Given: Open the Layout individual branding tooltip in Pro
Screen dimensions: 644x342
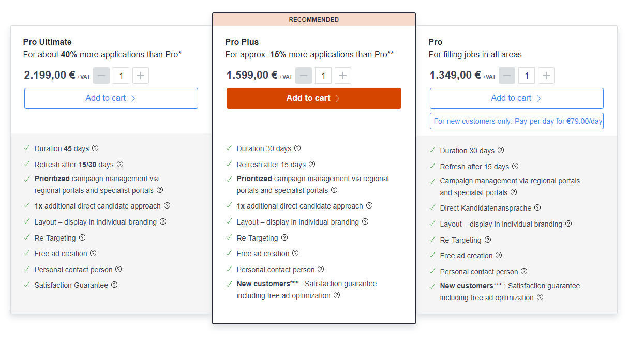Looking at the screenshot, I should [x=568, y=224].
